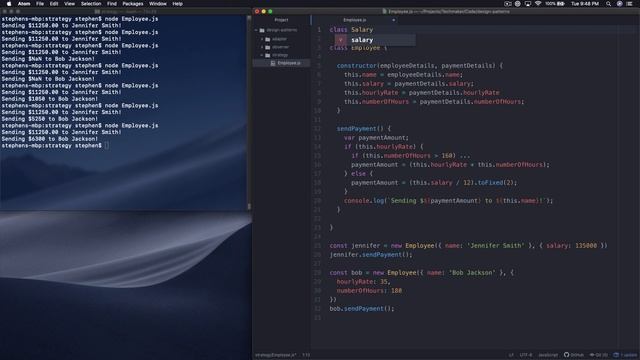This screenshot has width=640, height=360.
Task: Click the Spotlight search icon in menu bar
Action: point(608,4)
